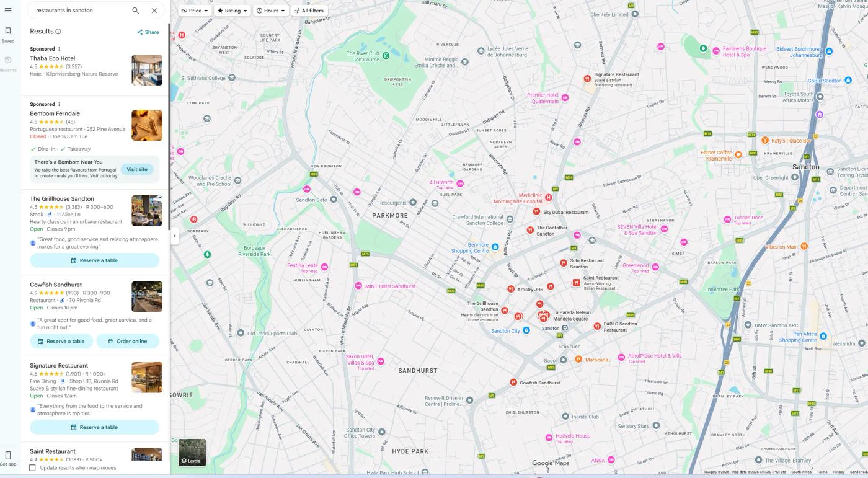Open the Price filter dropdown
Screen dimensions: 868x478
[195, 11]
